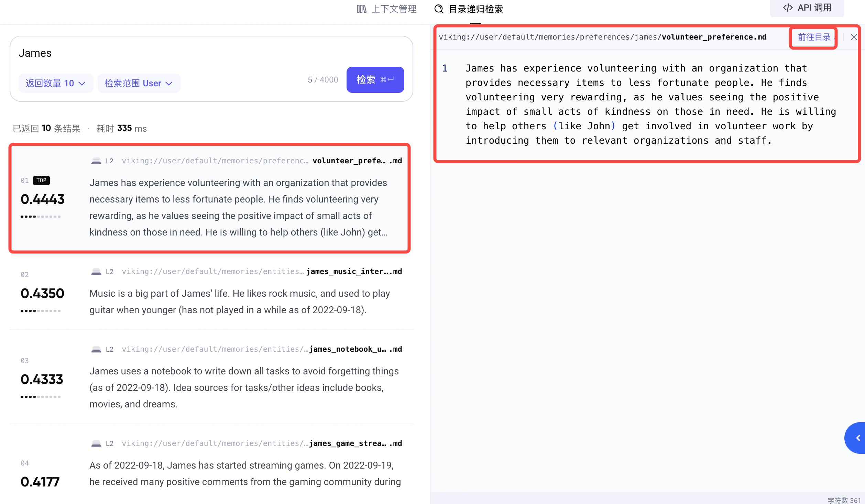Click the API code brackets icon
The height and width of the screenshot is (504, 865).
pyautogui.click(x=788, y=8)
